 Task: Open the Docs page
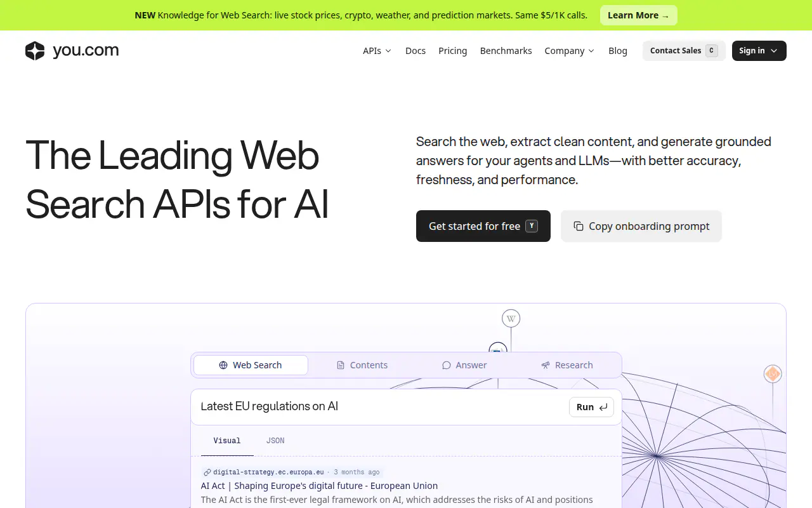[416, 51]
